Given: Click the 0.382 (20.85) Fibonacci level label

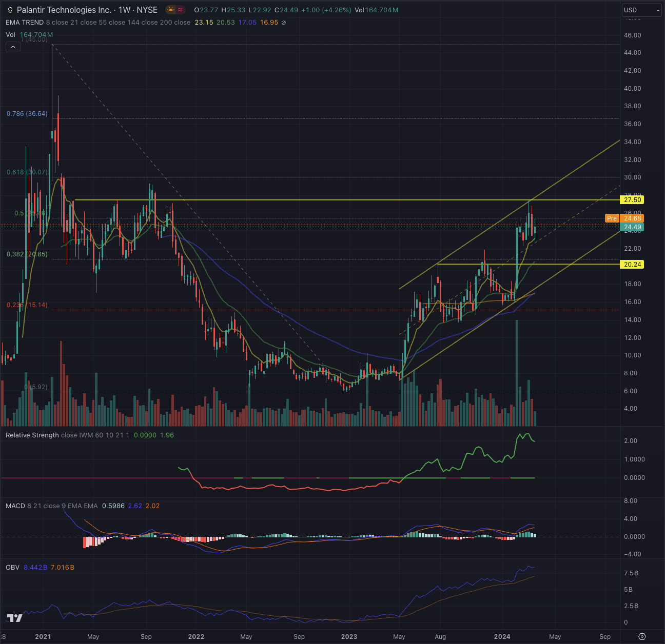Looking at the screenshot, I should point(27,254).
